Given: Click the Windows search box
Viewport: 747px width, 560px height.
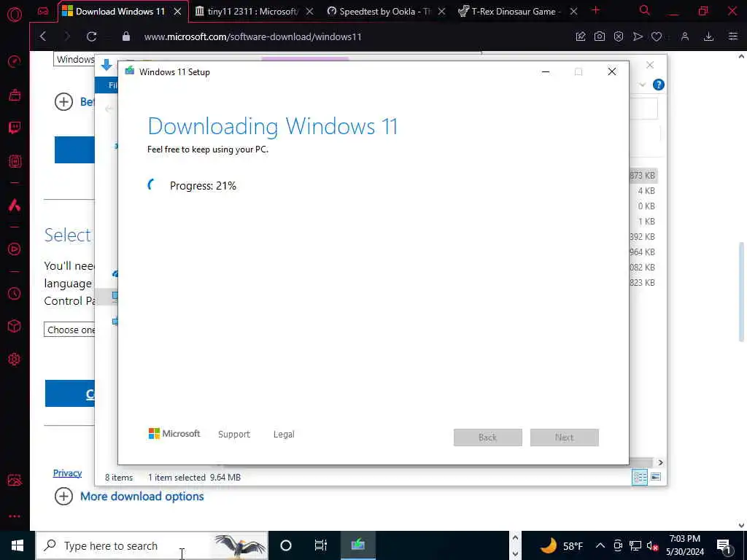Looking at the screenshot, I should [152, 545].
